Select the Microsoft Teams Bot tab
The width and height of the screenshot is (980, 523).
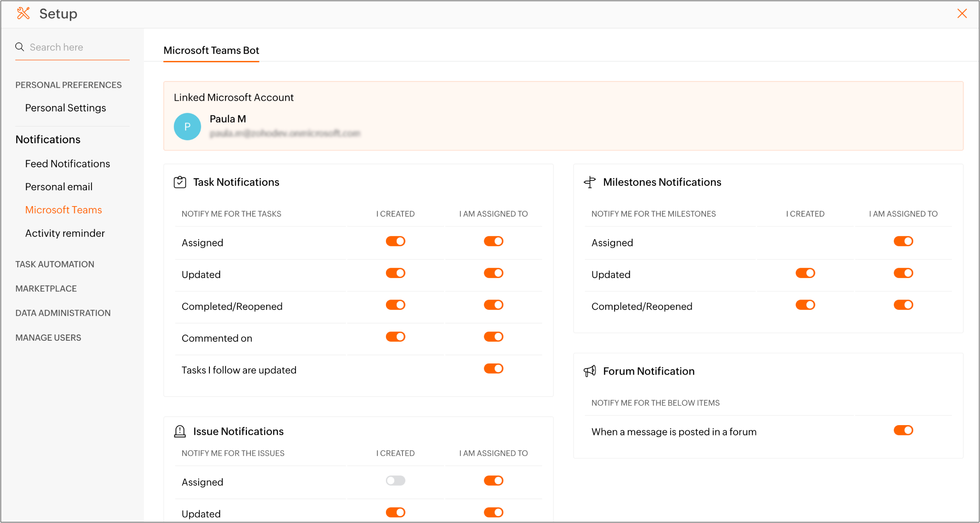tap(211, 50)
